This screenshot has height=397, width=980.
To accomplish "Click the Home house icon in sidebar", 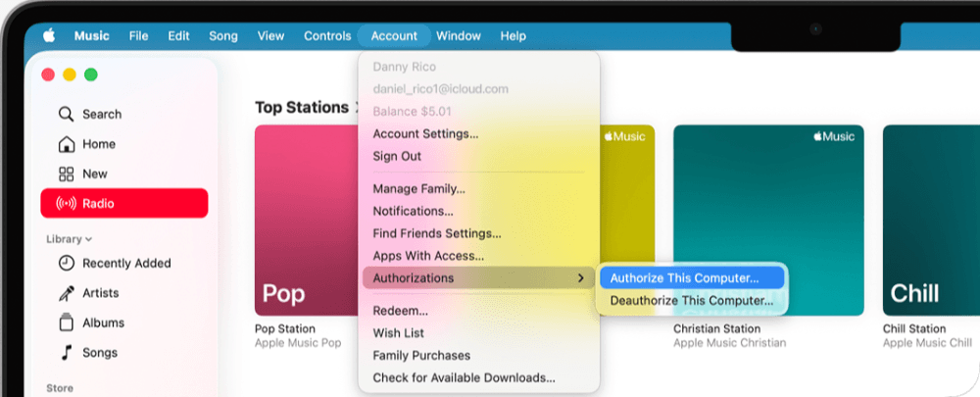I will (66, 144).
